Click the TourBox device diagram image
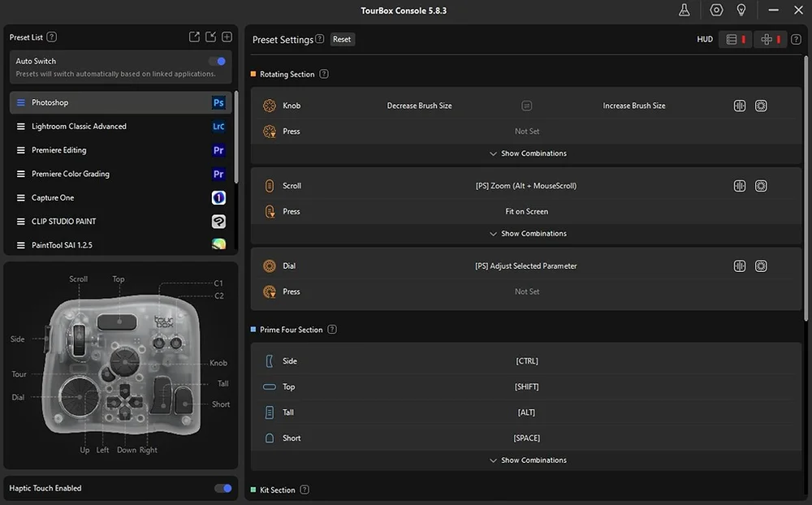Image resolution: width=812 pixels, height=505 pixels. pos(122,365)
